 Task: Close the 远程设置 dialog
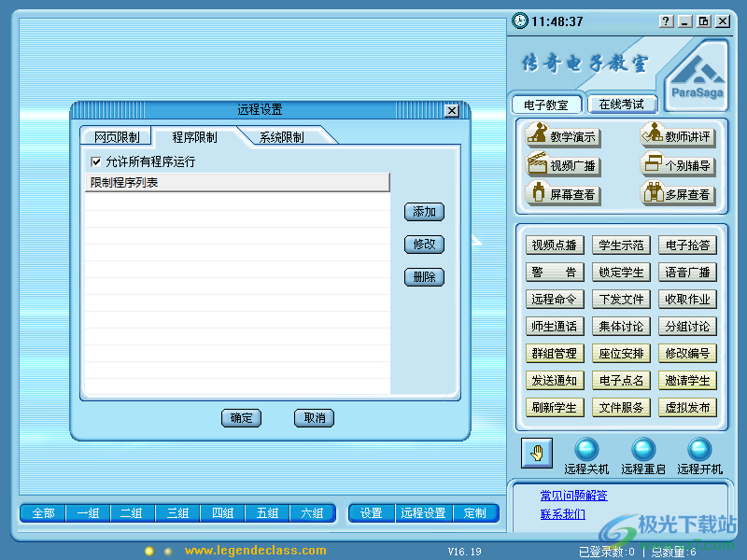pyautogui.click(x=452, y=110)
